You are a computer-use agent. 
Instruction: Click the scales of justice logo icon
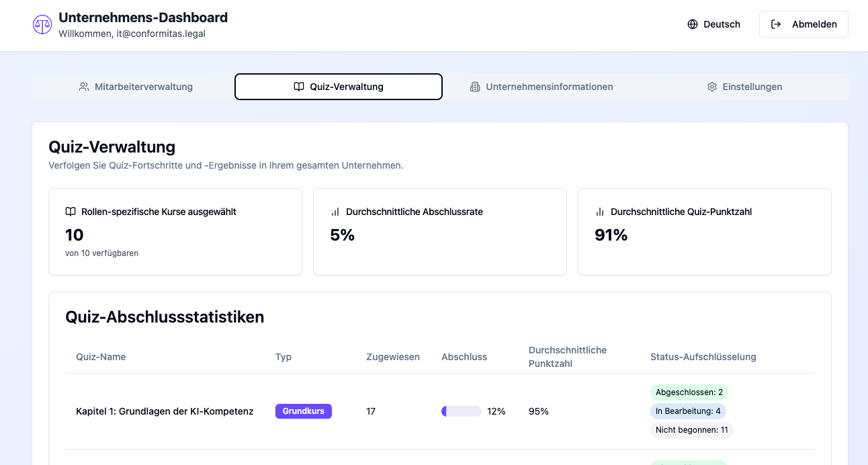tap(42, 25)
